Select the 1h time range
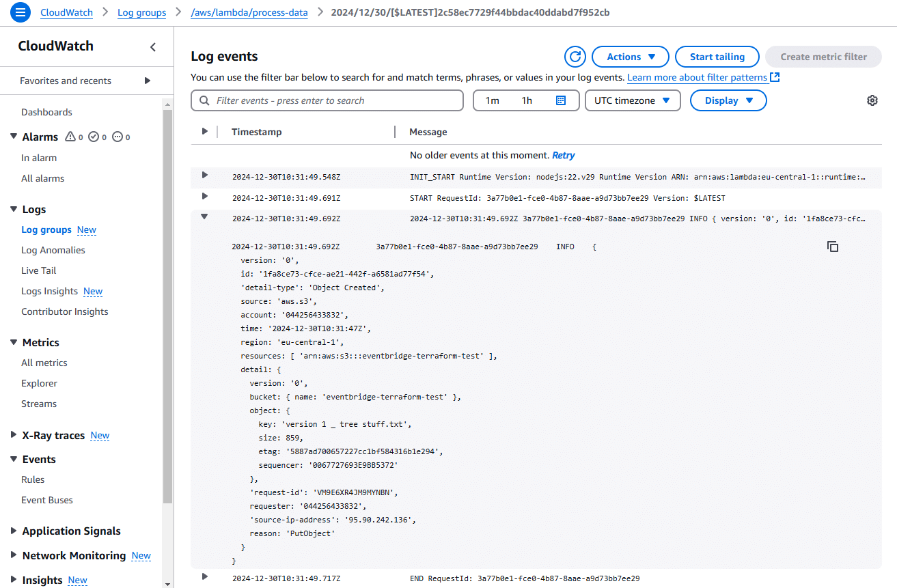The width and height of the screenshot is (897, 588). click(x=527, y=100)
